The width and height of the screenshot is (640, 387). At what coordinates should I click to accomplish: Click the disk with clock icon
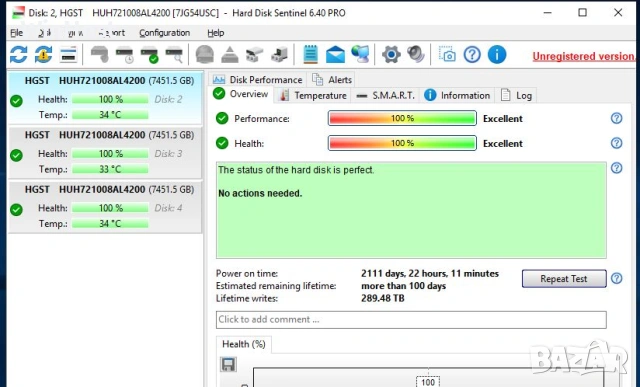pos(124,55)
